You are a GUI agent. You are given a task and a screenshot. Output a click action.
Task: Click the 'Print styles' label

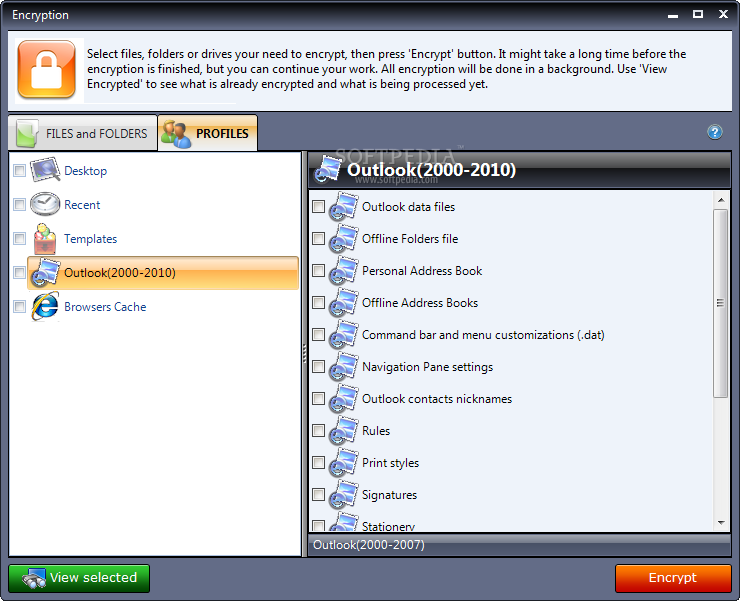[x=390, y=463]
